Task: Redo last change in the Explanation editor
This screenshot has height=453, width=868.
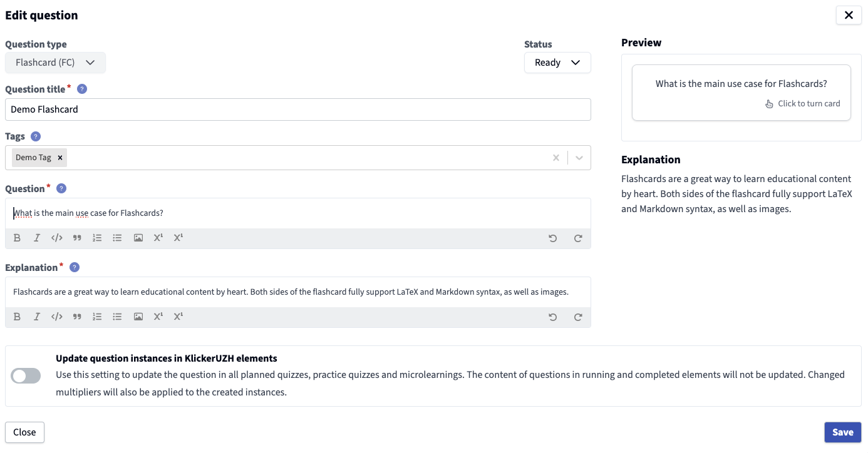Action: pyautogui.click(x=578, y=317)
